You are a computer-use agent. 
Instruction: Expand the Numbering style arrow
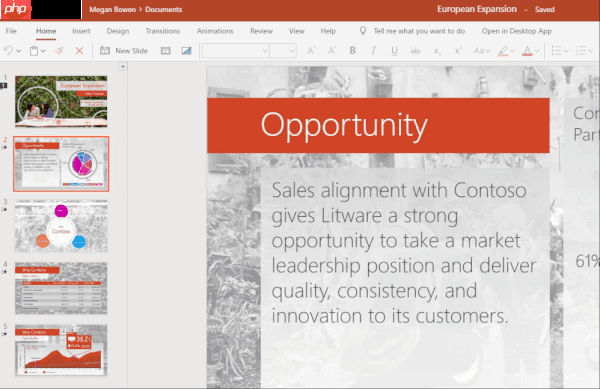tap(591, 51)
